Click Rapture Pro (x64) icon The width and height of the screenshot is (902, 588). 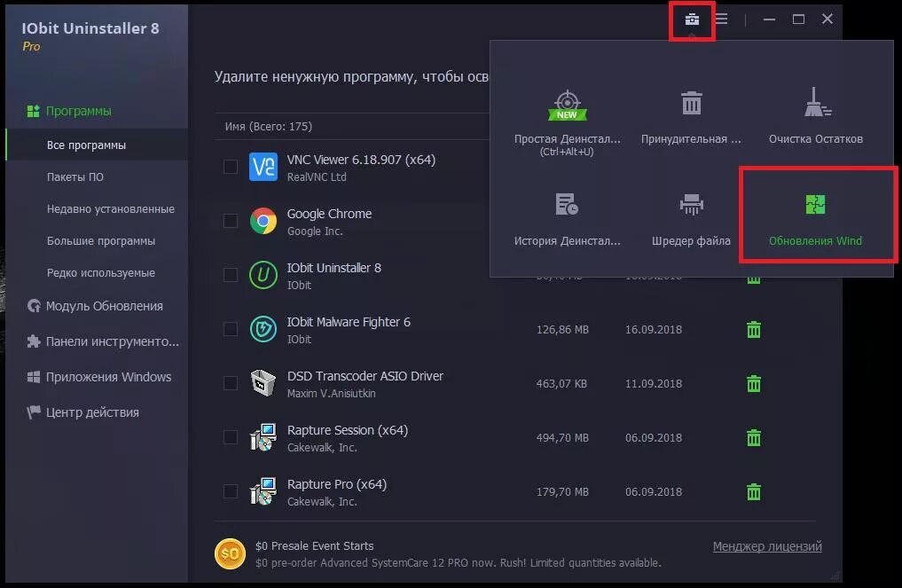click(x=263, y=491)
